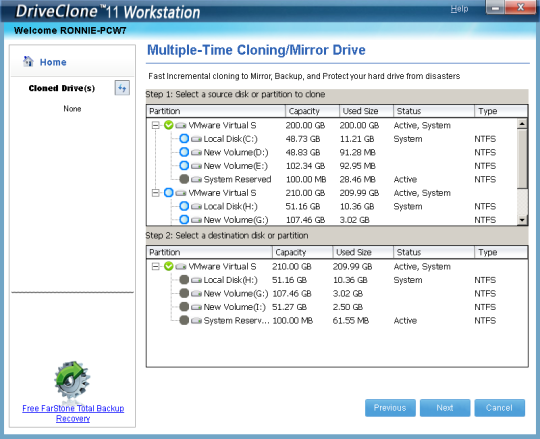Screen dimensions: 540x439
Task: Sort destination list by Type column
Action: pyautogui.click(x=501, y=252)
